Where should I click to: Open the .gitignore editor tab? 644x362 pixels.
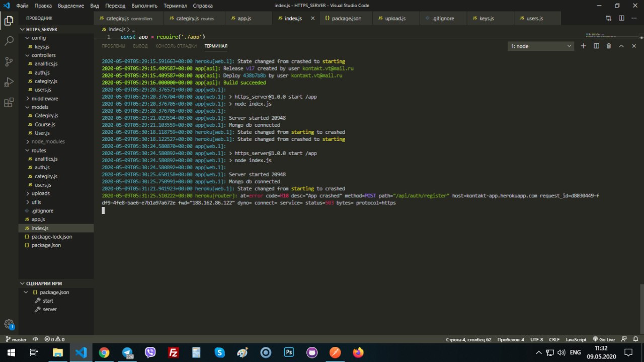tap(443, 18)
